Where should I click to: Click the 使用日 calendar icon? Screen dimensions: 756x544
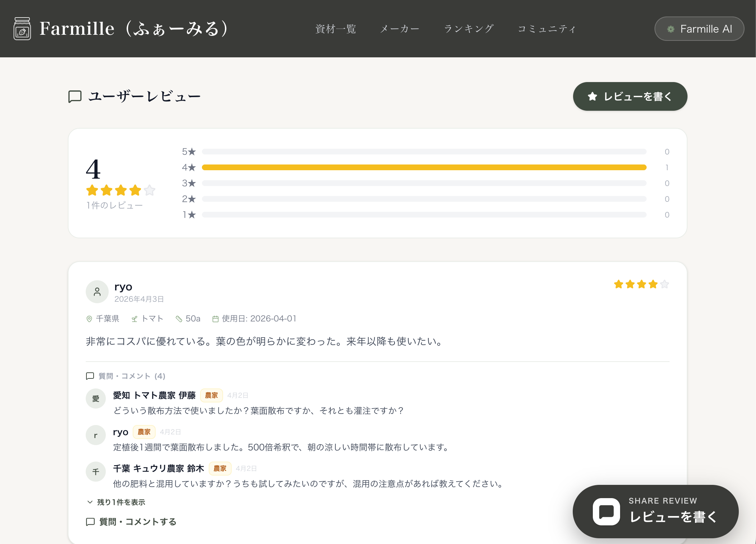click(216, 319)
